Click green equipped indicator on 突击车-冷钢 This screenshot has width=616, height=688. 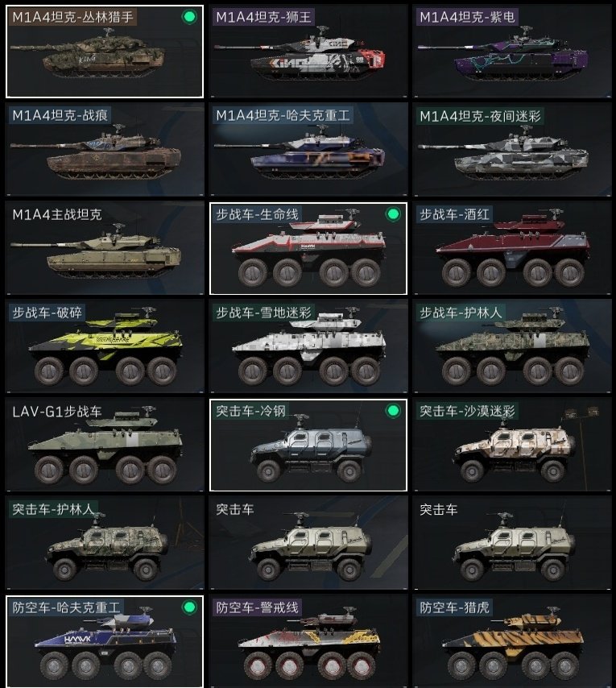pyautogui.click(x=393, y=411)
